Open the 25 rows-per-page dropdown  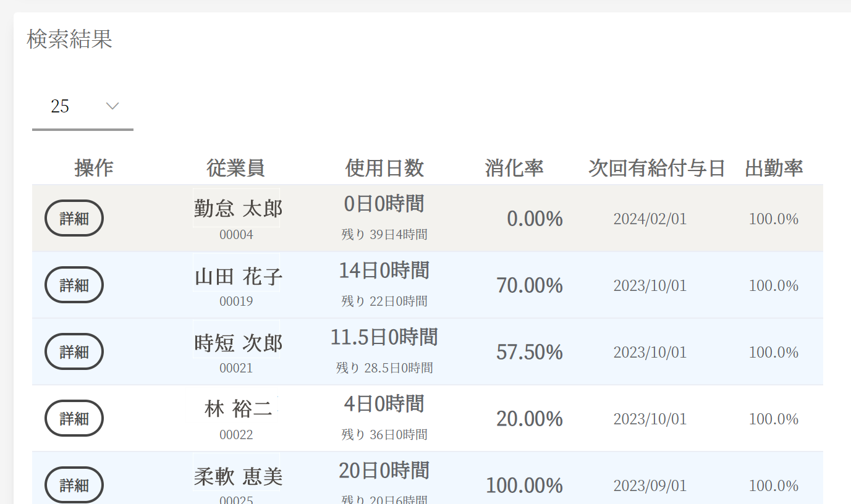pos(82,106)
